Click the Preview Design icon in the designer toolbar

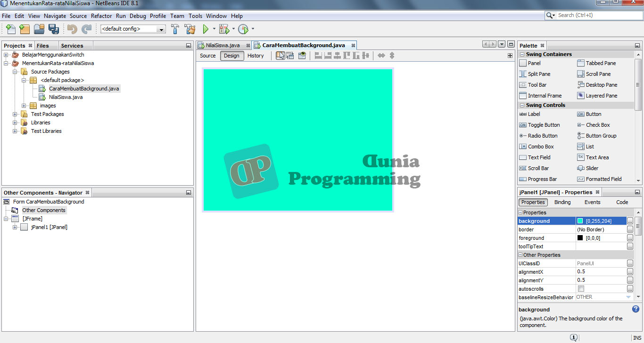click(x=302, y=55)
